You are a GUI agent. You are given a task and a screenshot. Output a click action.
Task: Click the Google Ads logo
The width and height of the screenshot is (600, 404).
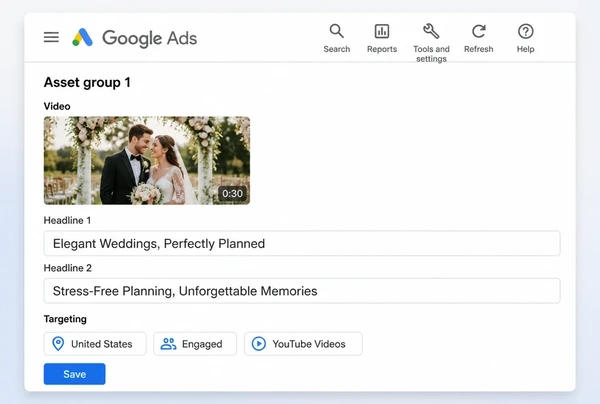pyautogui.click(x=83, y=37)
